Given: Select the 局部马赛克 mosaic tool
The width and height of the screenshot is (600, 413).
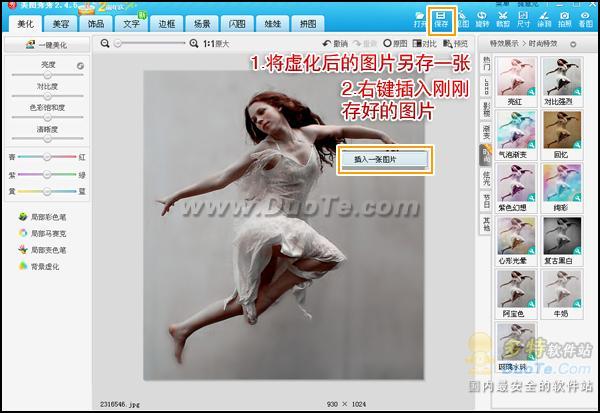Looking at the screenshot, I should click(x=42, y=233).
